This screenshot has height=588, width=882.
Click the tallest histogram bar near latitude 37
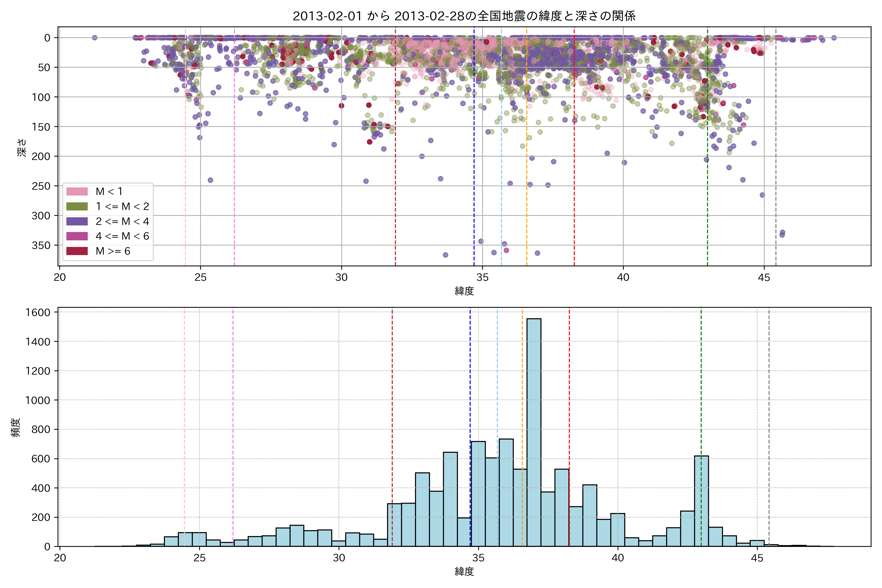coord(534,431)
